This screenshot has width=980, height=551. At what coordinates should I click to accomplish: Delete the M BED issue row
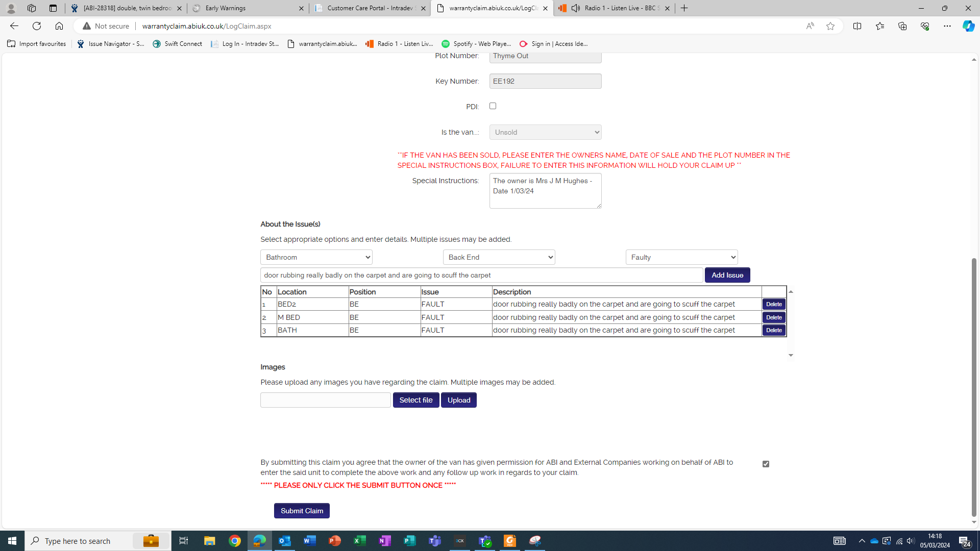click(x=773, y=317)
